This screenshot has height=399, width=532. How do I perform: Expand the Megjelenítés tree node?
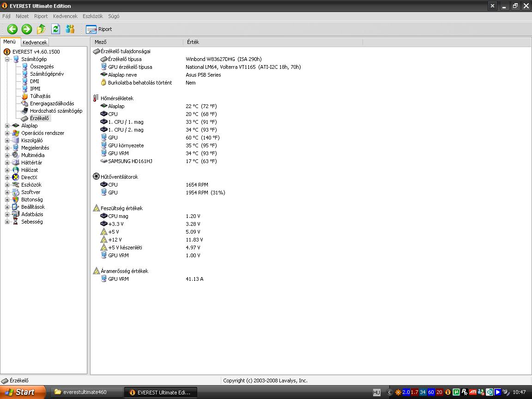(x=7, y=148)
